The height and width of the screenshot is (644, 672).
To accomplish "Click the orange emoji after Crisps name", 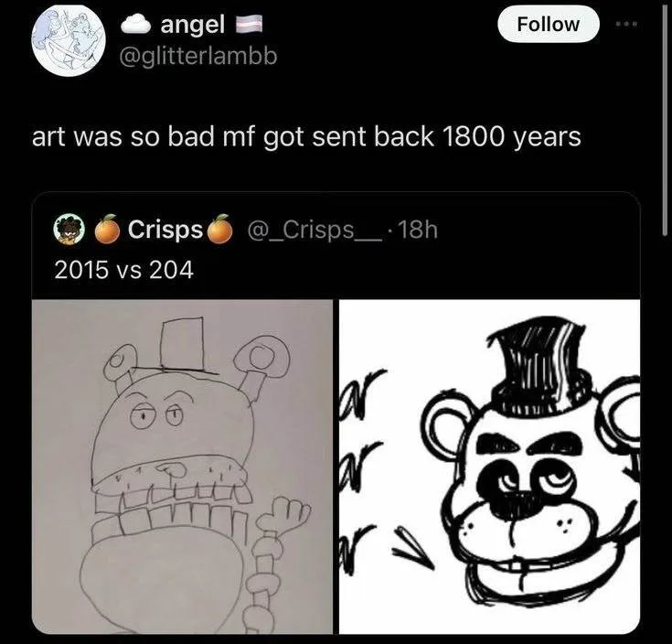I will coord(219,230).
